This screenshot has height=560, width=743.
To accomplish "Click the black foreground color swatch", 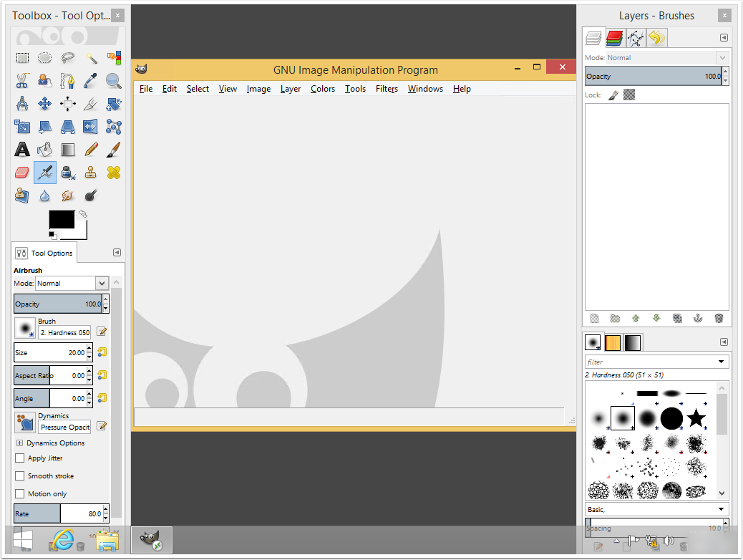I will (x=62, y=220).
